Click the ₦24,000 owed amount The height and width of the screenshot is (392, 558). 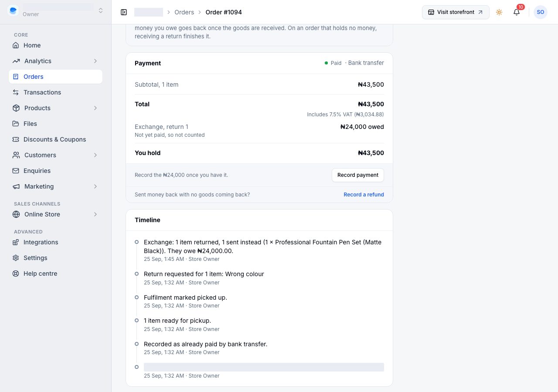362,127
